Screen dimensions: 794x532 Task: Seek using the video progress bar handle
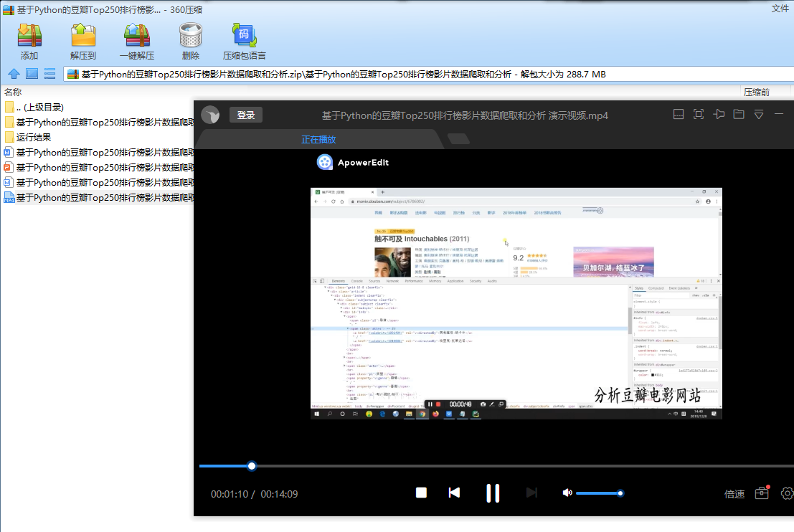[x=252, y=466]
